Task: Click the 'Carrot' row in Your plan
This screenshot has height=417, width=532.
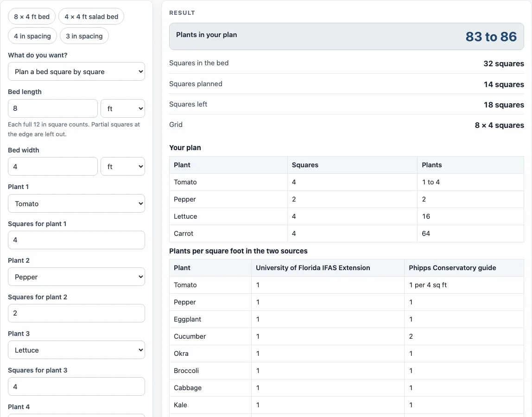Action: point(347,234)
